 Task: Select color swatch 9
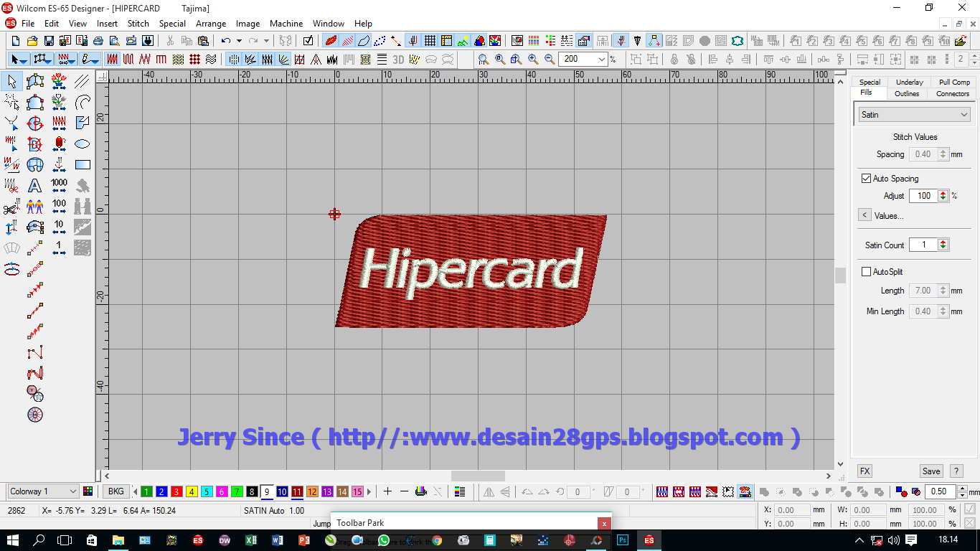pyautogui.click(x=267, y=491)
